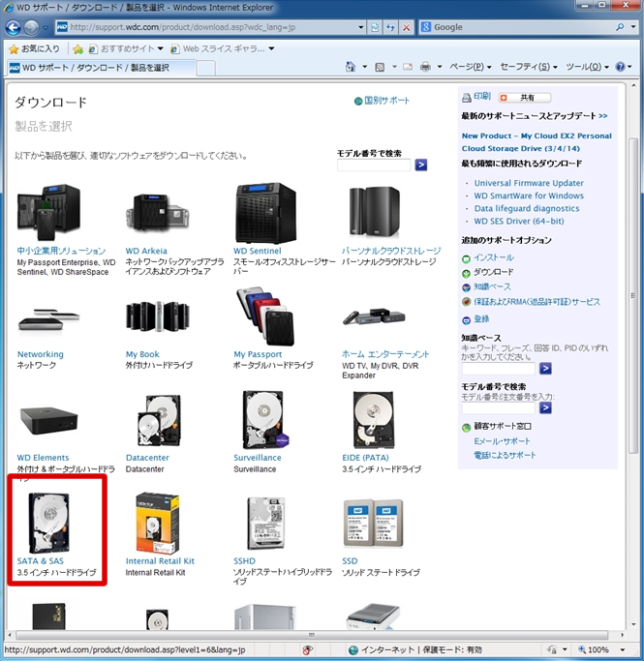Click the パーソナルクラウドストレージ link

[x=391, y=251]
